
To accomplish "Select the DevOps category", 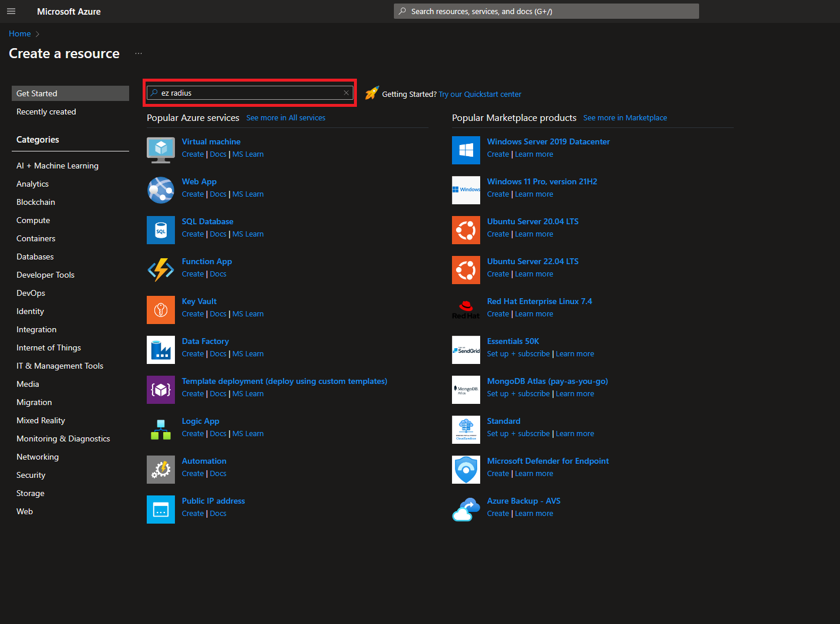I will pyautogui.click(x=31, y=293).
